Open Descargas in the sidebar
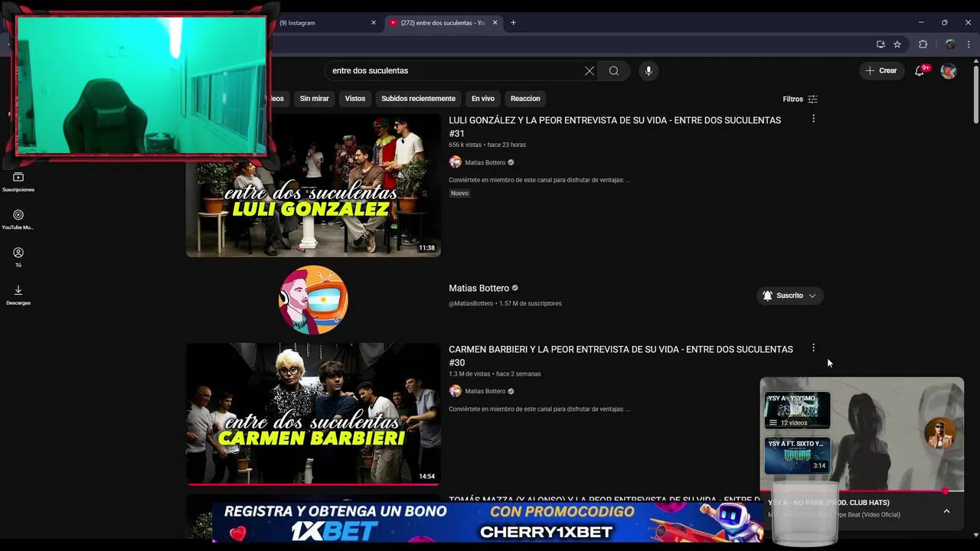Image resolution: width=980 pixels, height=551 pixels. [18, 295]
